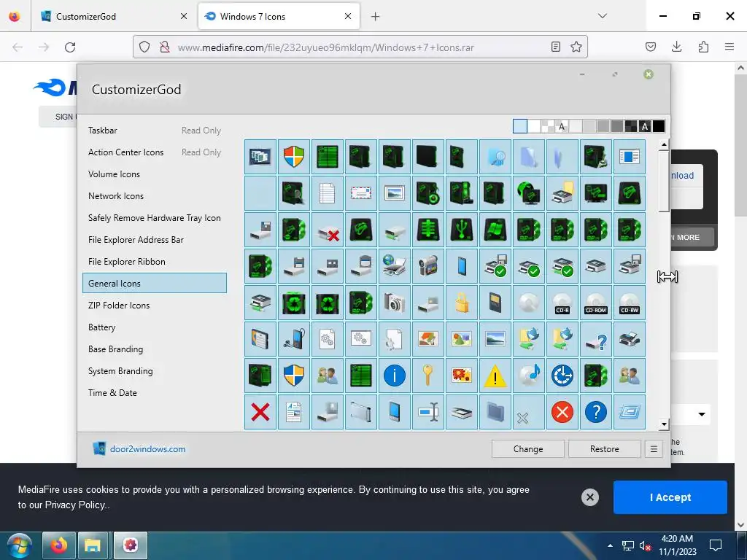Select the red X delete icon in the bottom row
This screenshot has height=560, width=747.
(x=260, y=412)
